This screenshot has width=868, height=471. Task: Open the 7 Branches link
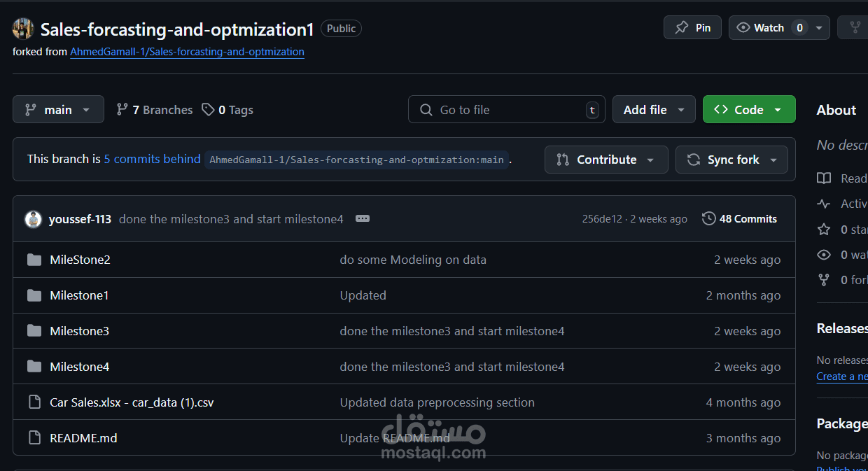point(155,110)
